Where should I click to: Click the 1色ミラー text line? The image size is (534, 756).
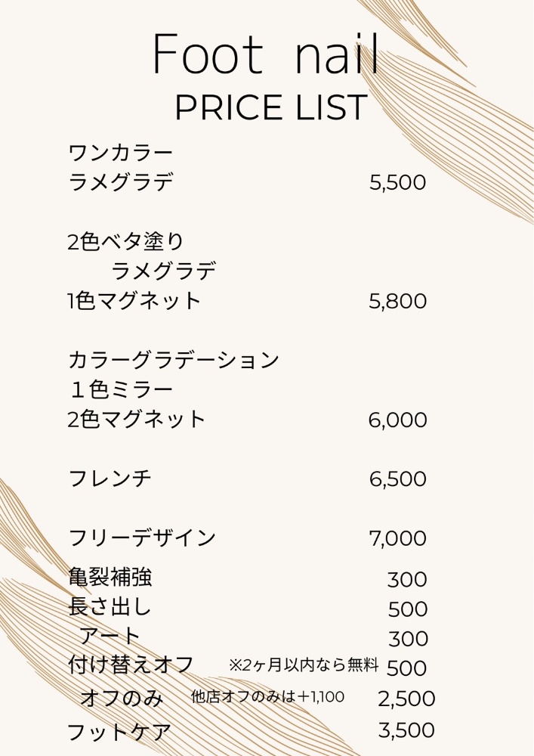[121, 389]
